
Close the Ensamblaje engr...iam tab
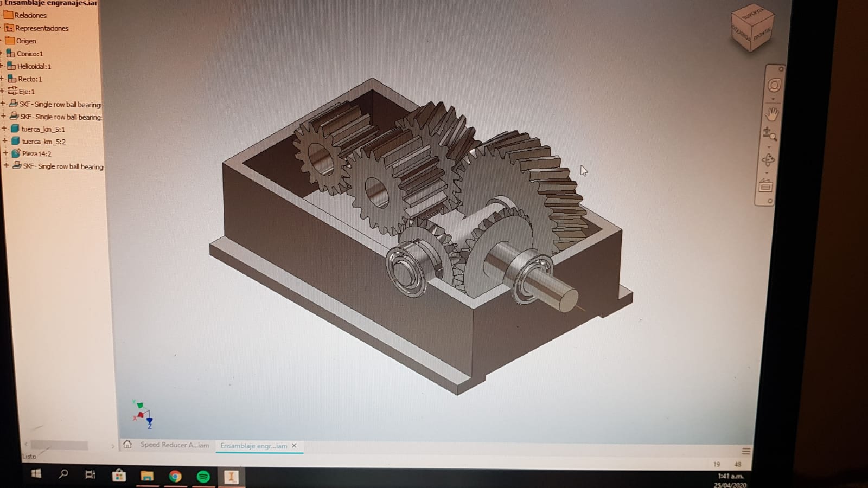(x=295, y=446)
